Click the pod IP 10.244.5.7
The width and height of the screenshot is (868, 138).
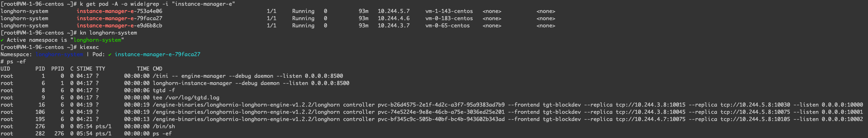(393, 11)
